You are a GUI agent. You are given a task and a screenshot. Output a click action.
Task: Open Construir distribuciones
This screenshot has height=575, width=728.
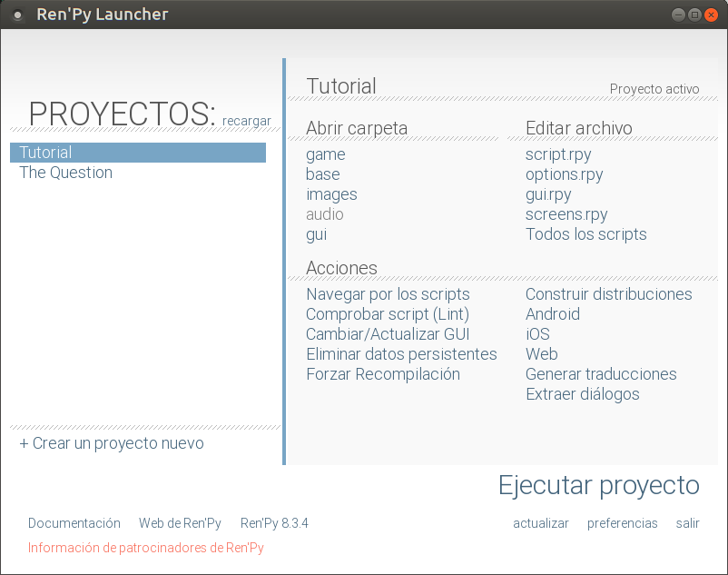[x=608, y=293]
